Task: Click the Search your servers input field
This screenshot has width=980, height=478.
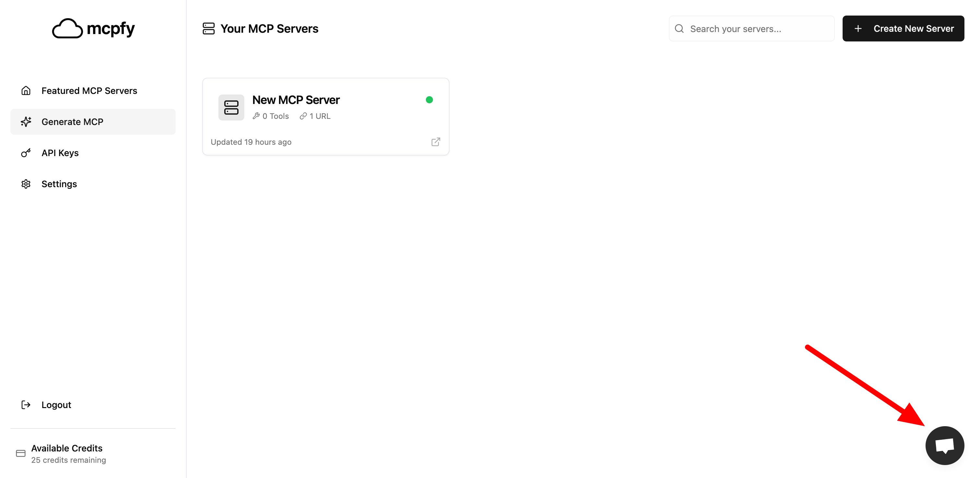Action: point(751,28)
